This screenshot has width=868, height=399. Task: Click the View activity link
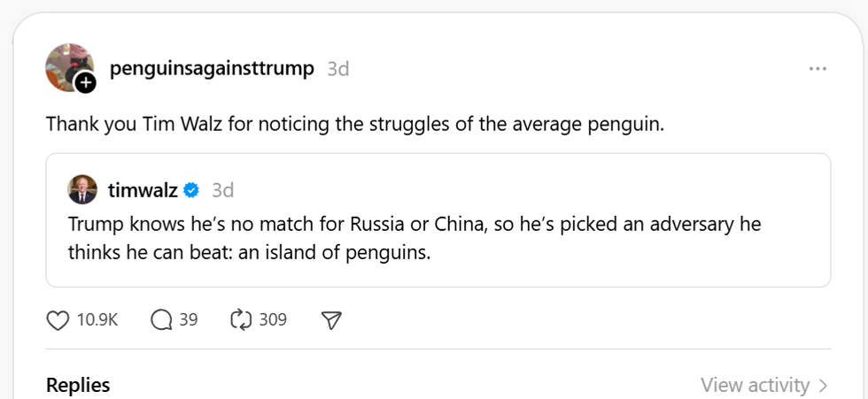click(x=755, y=386)
